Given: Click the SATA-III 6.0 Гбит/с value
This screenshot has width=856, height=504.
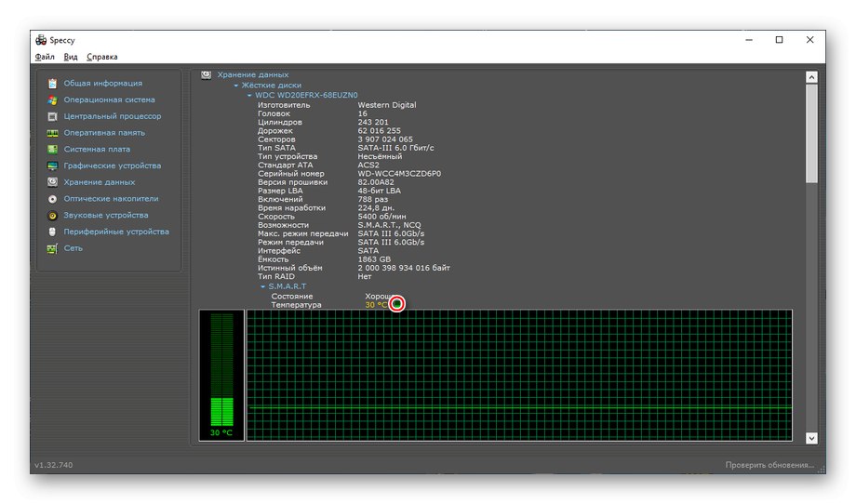Looking at the screenshot, I should pyautogui.click(x=395, y=148).
